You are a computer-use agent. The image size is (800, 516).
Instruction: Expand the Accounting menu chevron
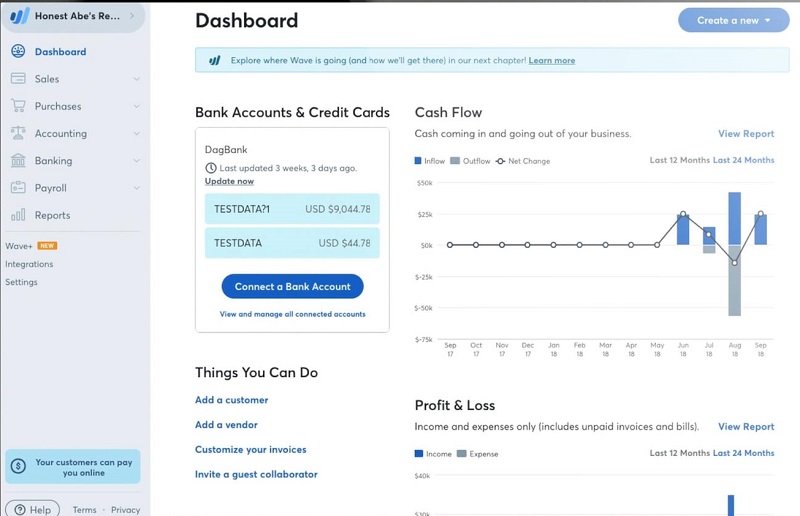[x=136, y=133]
